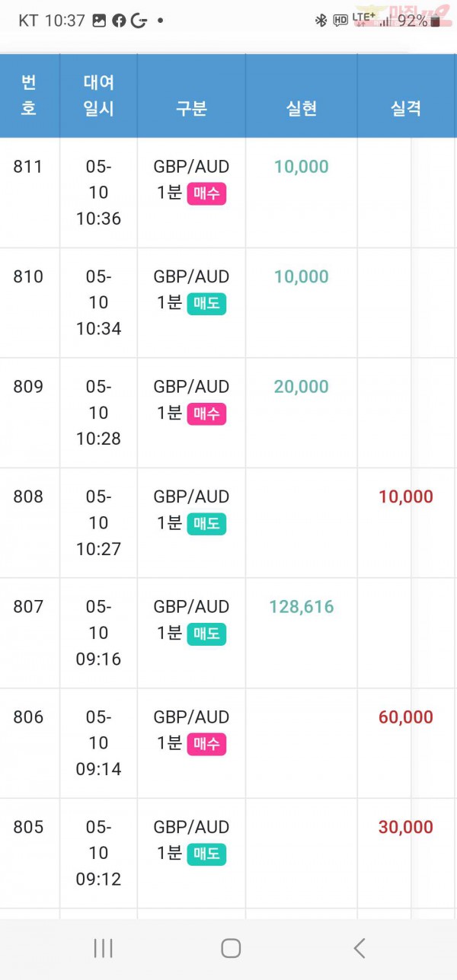This screenshot has width=457, height=980.
Task: Tap the 매도 badge in row 805
Action: click(x=206, y=854)
